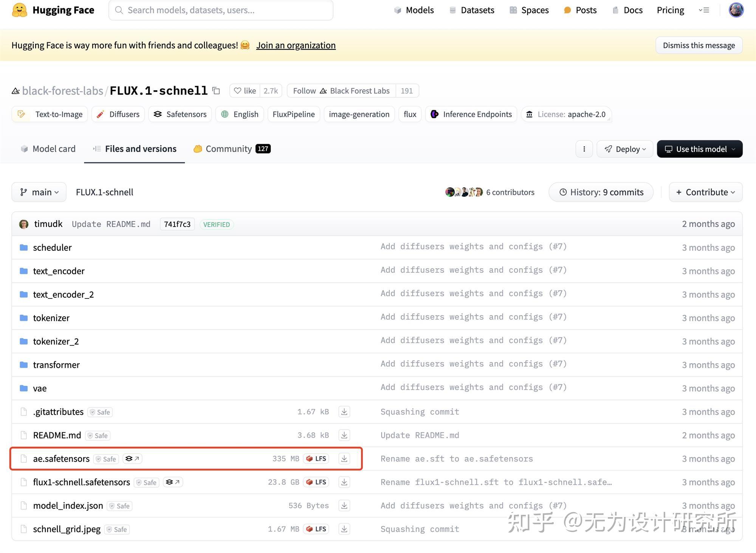
Task: Download the ae.safetensors file
Action: click(344, 458)
